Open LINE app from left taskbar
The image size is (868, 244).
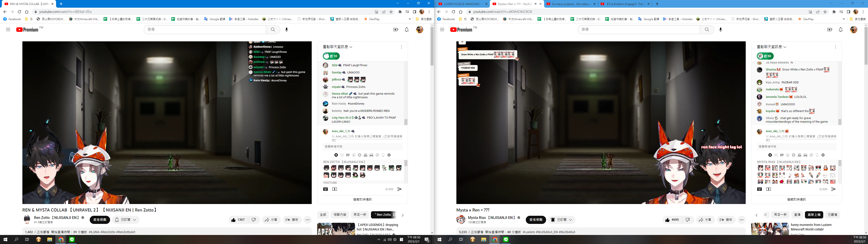coord(72,240)
